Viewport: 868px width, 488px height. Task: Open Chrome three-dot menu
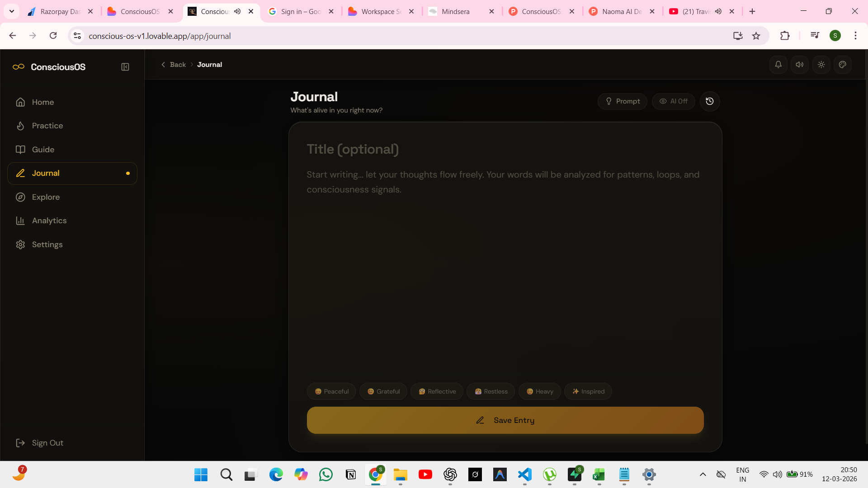click(x=855, y=36)
